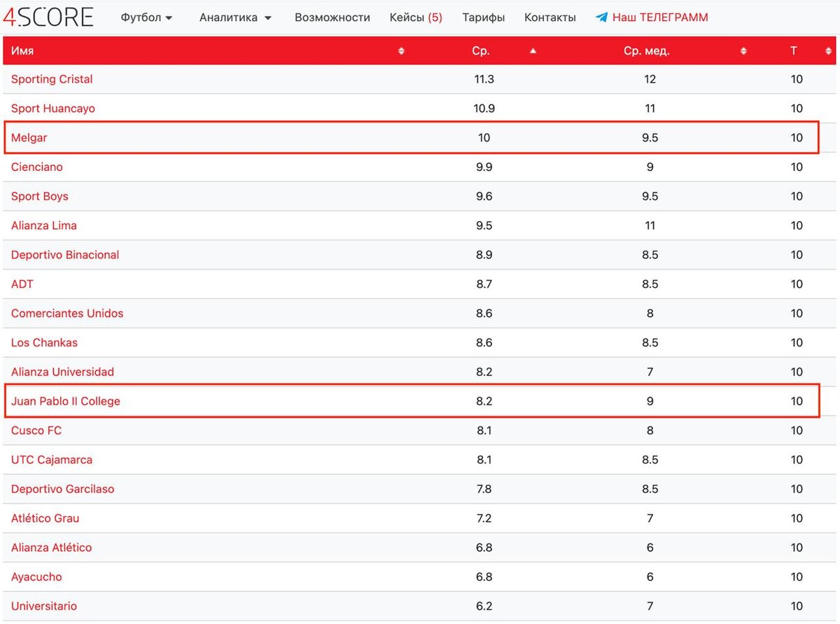Viewport: 840px width, 624px height.
Task: Open the Cusco FC team link
Action: [36, 431]
